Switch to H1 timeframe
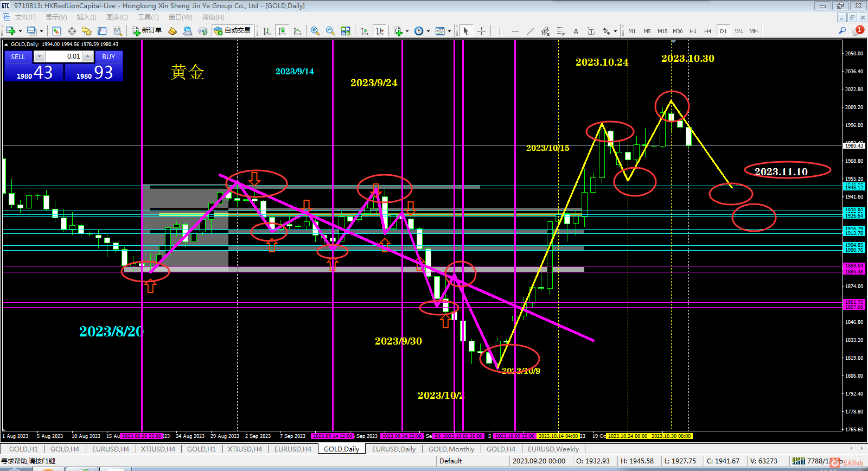868x471 pixels. 693,31
